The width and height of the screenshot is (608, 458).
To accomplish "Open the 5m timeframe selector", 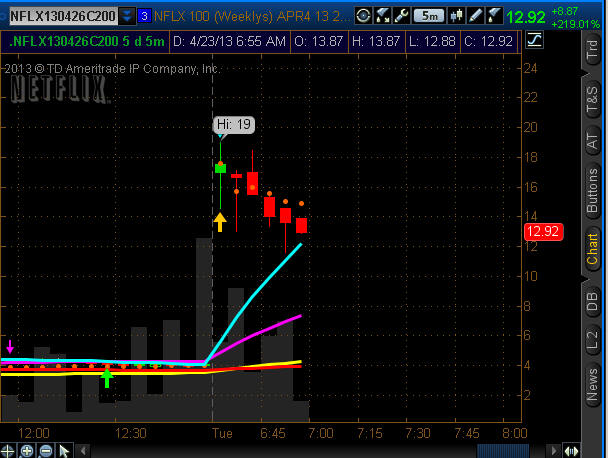I will (x=429, y=15).
